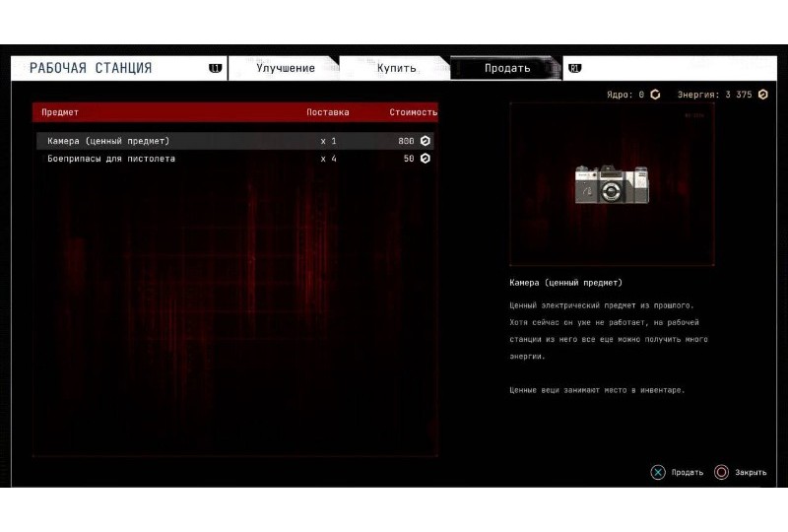Click the Продать label at the bottom
Viewport: 788px width, 532px height.
(688, 473)
